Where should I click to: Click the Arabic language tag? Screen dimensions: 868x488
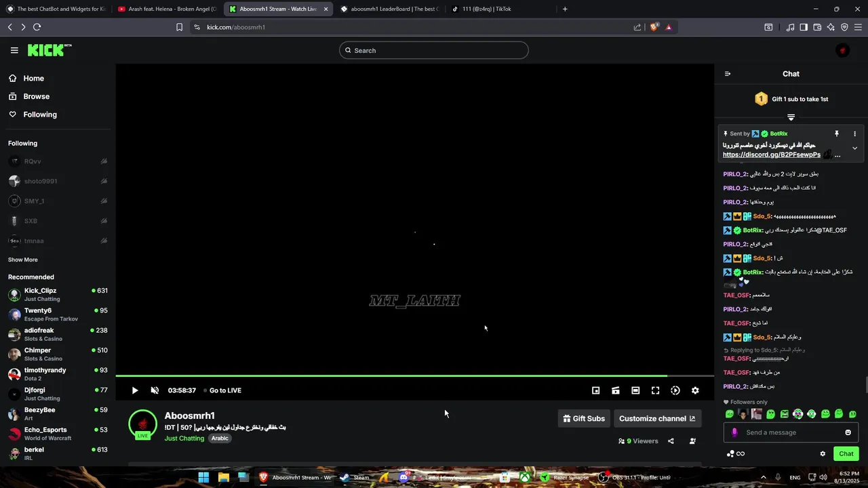[220, 439]
